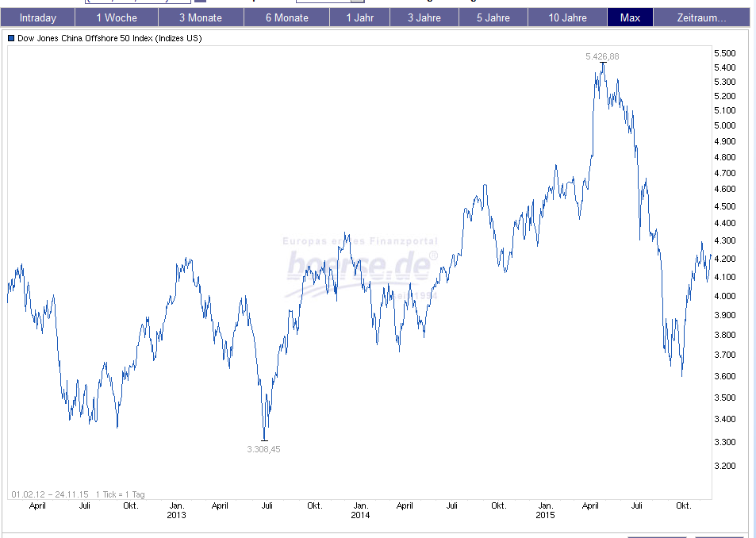Click the 3.200 y-axis value
756x538 pixels.
[725, 466]
